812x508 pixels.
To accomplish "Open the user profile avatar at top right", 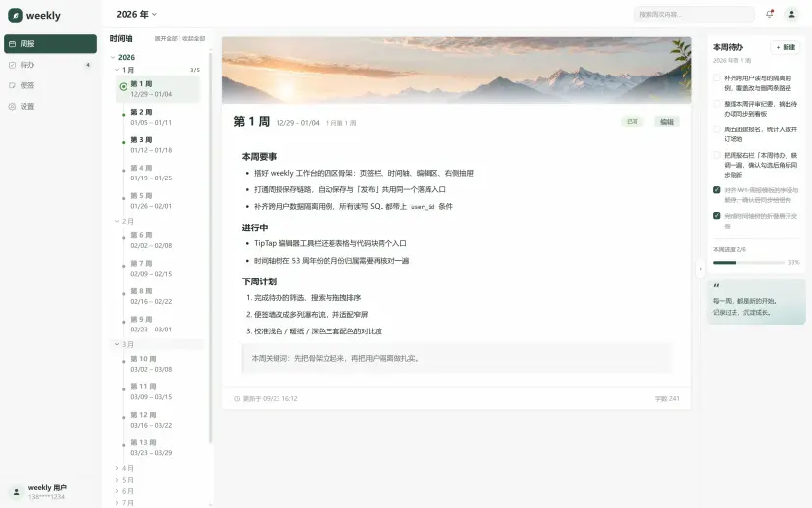I will click(791, 14).
